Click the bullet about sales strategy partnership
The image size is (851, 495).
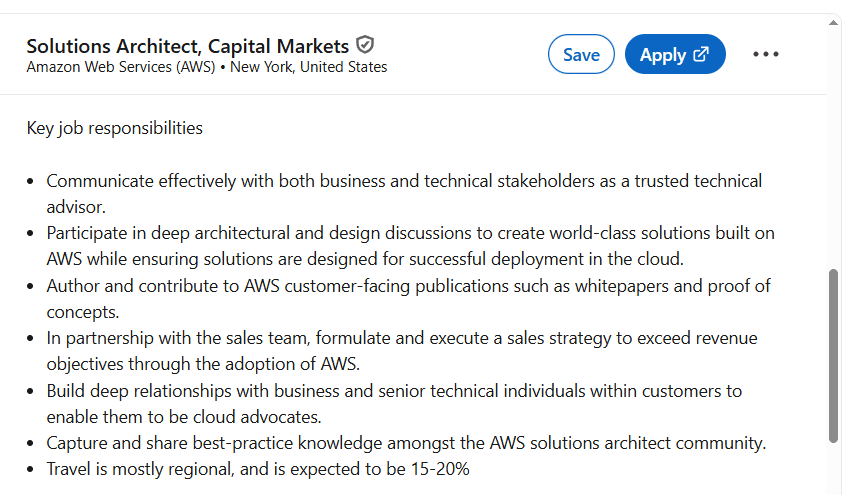[x=402, y=338]
